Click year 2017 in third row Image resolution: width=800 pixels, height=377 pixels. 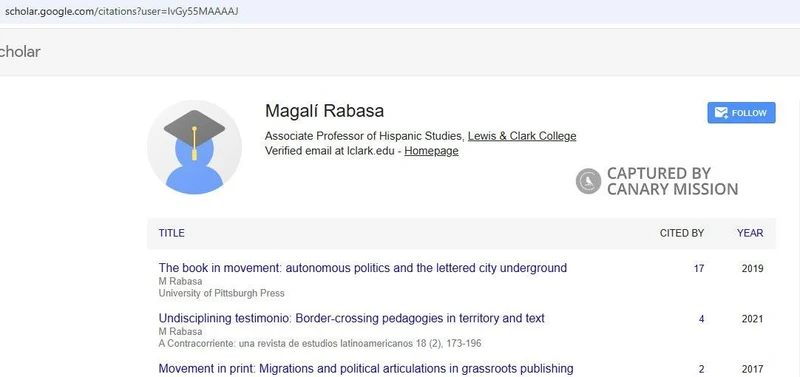pos(753,369)
